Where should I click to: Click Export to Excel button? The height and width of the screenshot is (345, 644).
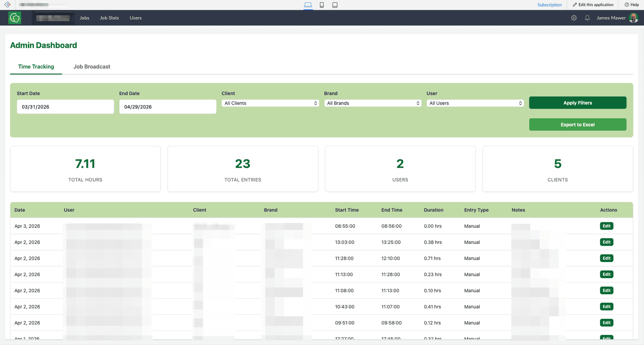[578, 124]
